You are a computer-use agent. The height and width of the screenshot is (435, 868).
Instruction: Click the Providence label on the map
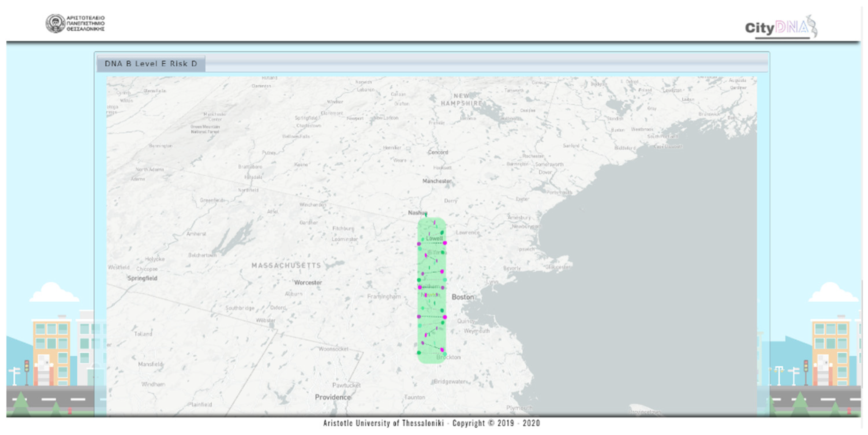click(333, 397)
